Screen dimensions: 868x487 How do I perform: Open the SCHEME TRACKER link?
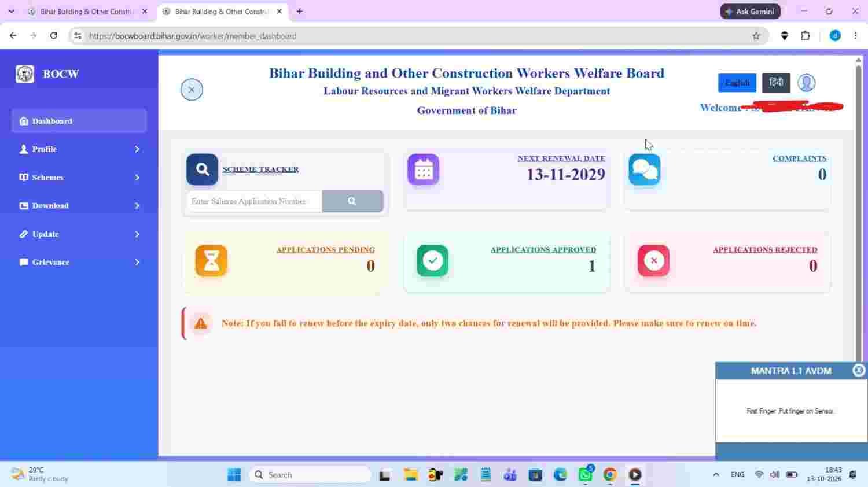click(260, 169)
